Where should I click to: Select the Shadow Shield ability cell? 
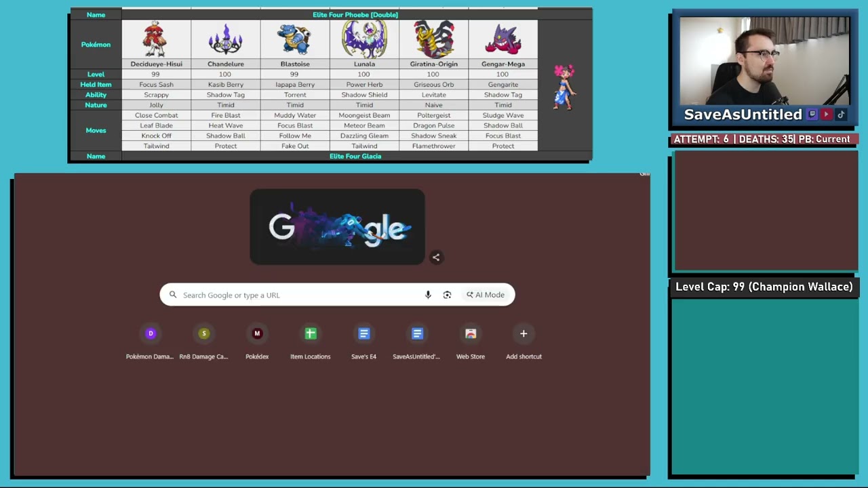(x=364, y=95)
